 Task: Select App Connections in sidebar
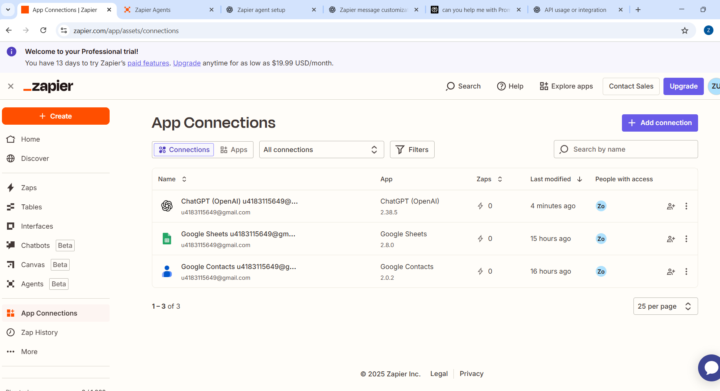tap(56, 313)
